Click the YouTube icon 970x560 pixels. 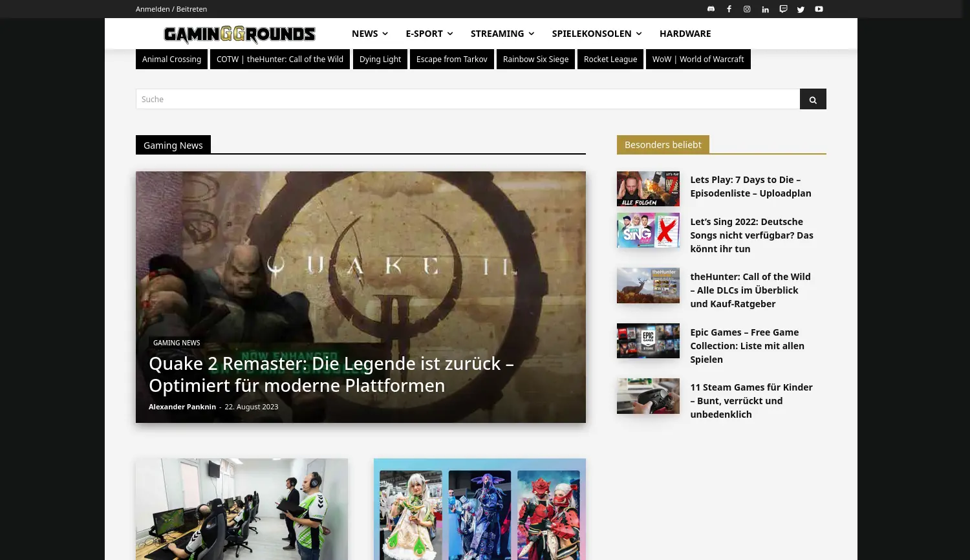[x=819, y=8]
